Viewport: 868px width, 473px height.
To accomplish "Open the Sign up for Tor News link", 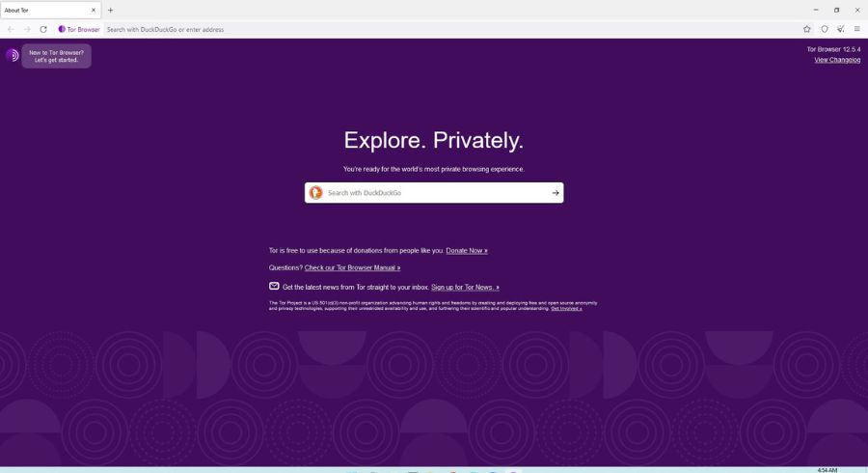I will [465, 287].
